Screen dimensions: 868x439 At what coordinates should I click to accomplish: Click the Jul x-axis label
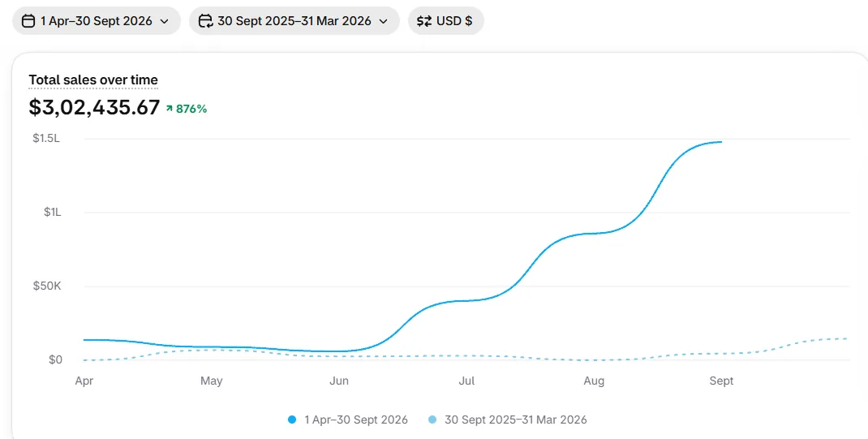(466, 381)
